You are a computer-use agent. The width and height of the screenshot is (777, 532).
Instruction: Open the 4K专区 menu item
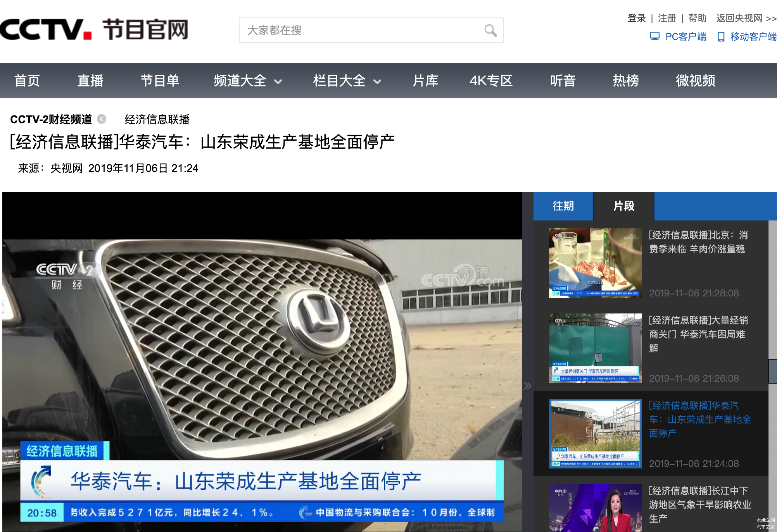[490, 81]
